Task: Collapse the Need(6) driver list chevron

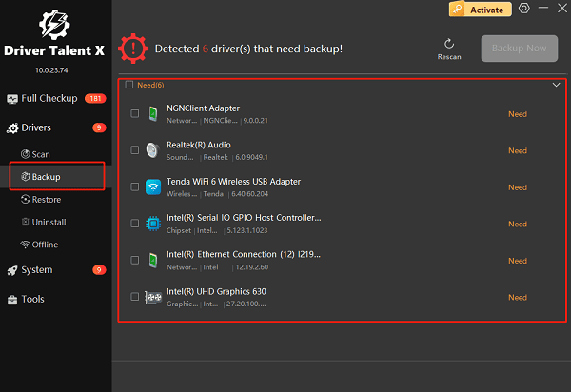Action: click(x=556, y=85)
